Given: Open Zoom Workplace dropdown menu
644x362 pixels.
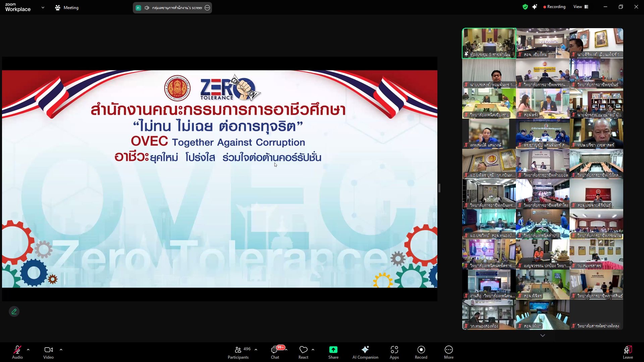Looking at the screenshot, I should (43, 7).
